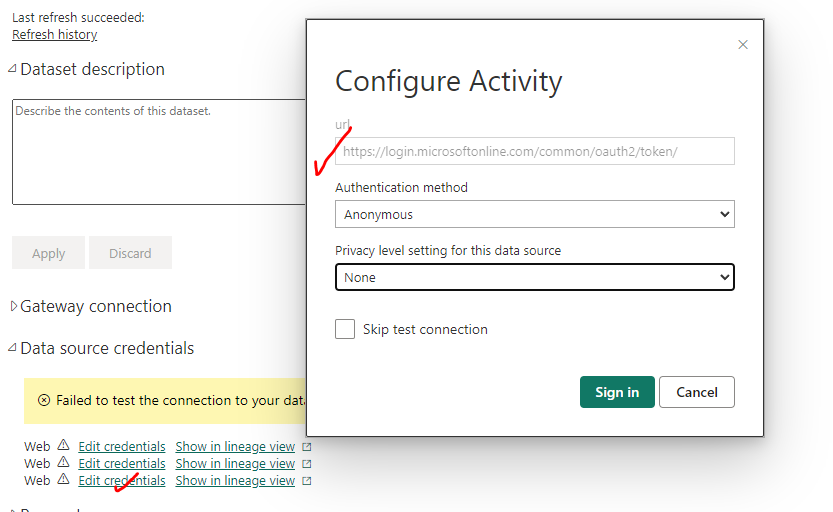Open Show in lineage view for third Web source

[235, 481]
